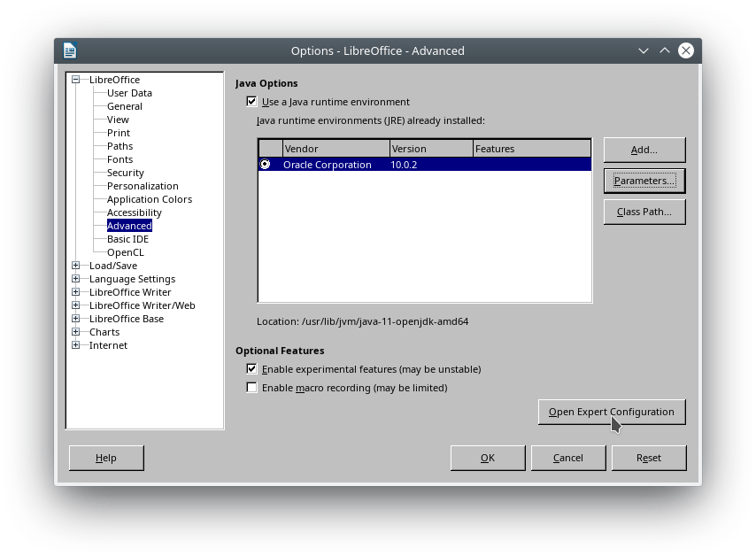Enable the macro recording checkbox
Image resolution: width=756 pixels, height=556 pixels.
(x=251, y=388)
